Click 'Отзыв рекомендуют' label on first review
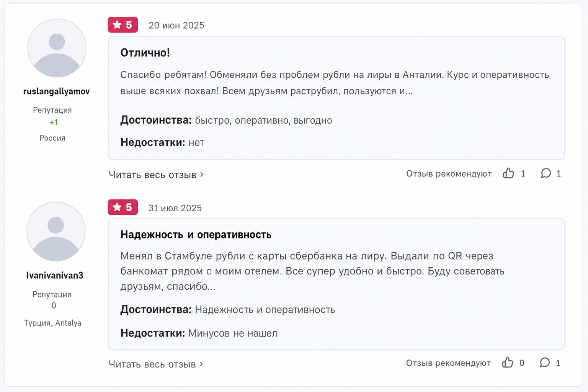The width and height of the screenshot is (588, 392). 449,174
